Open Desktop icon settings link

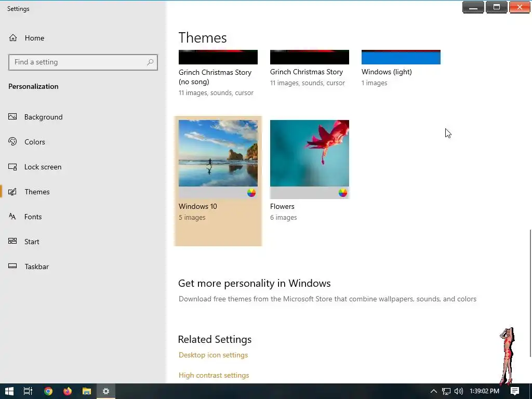click(213, 355)
